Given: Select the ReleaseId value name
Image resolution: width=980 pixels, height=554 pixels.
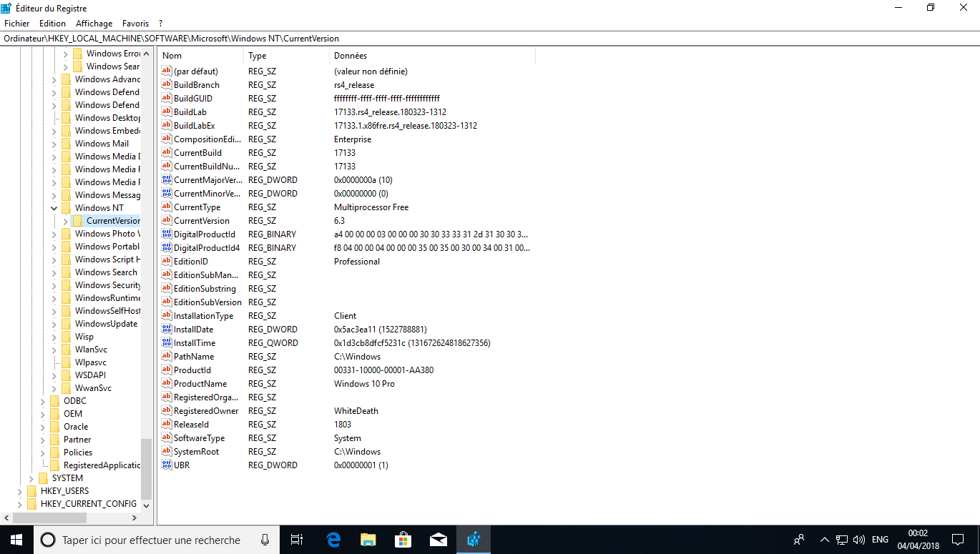Looking at the screenshot, I should (192, 425).
